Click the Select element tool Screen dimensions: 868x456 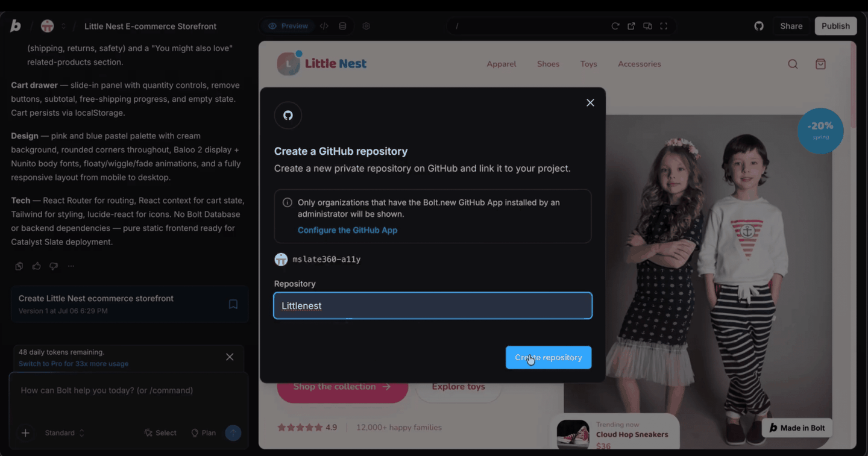click(x=160, y=433)
